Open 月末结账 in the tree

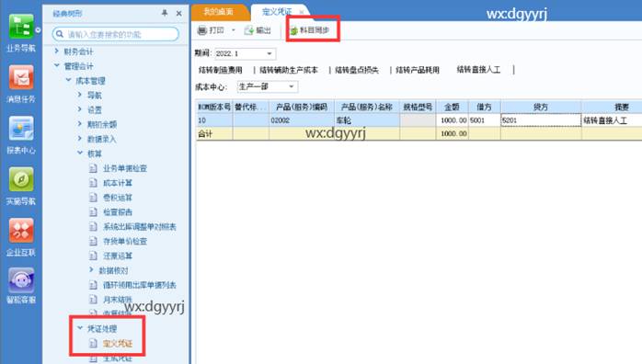(x=118, y=300)
